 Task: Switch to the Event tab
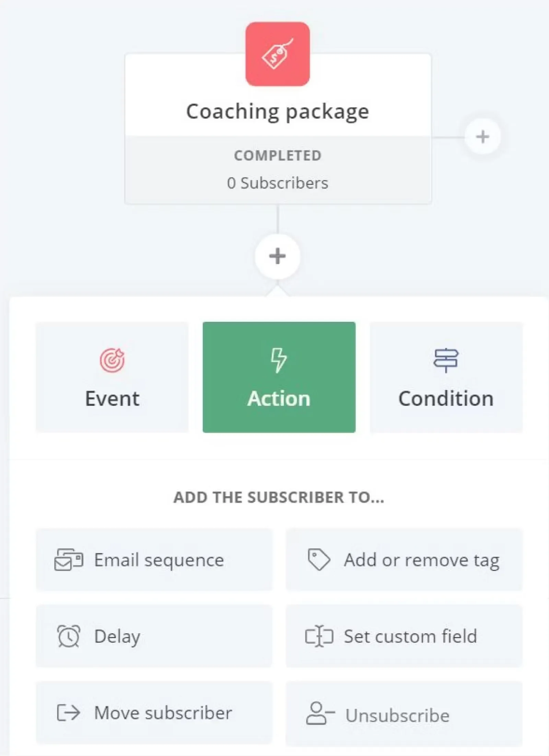112,377
